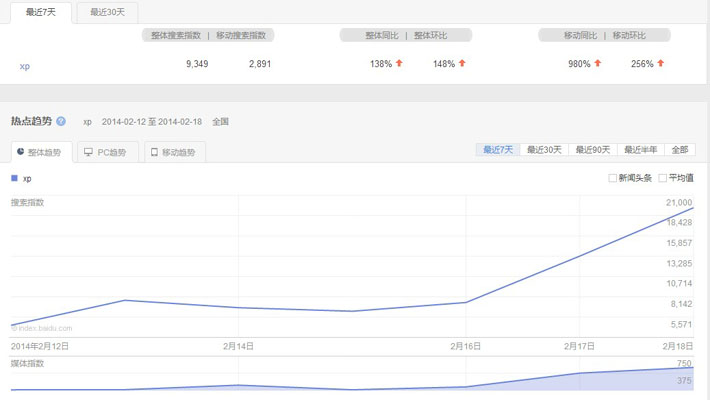Viewport: 710px width, 400px height.
Task: Select the 最近7天 tab at page top
Action: pos(40,13)
